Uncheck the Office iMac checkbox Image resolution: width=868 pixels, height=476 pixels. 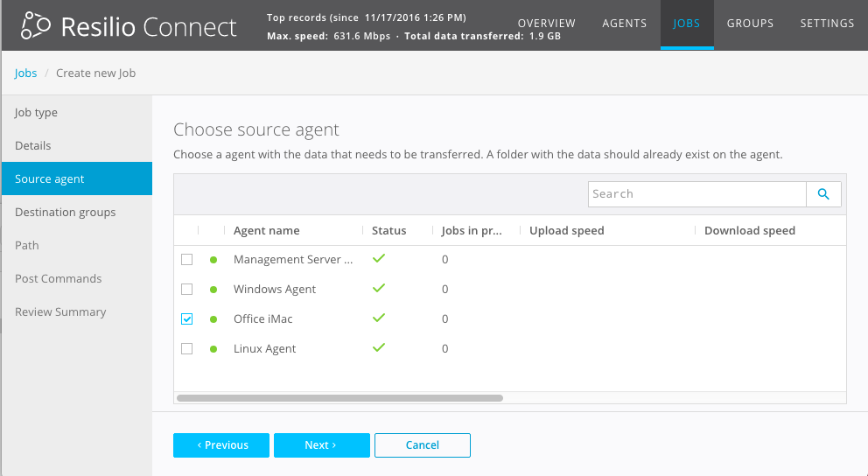[186, 319]
